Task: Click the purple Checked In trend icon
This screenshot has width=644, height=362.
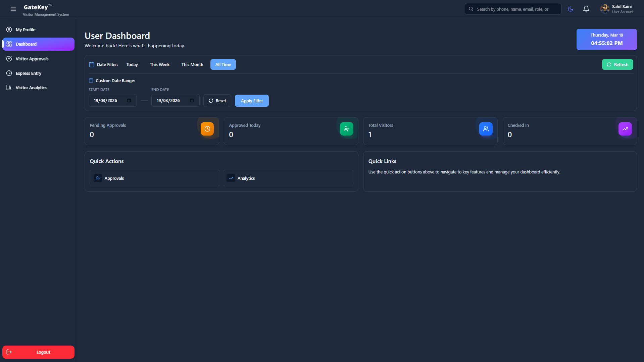Action: pyautogui.click(x=625, y=128)
